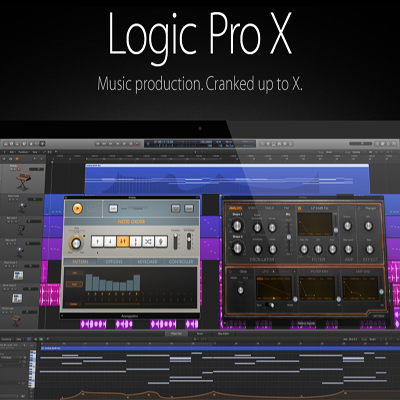Select the Down note order button
Viewport: 400px width, 400px height.
(x=110, y=241)
